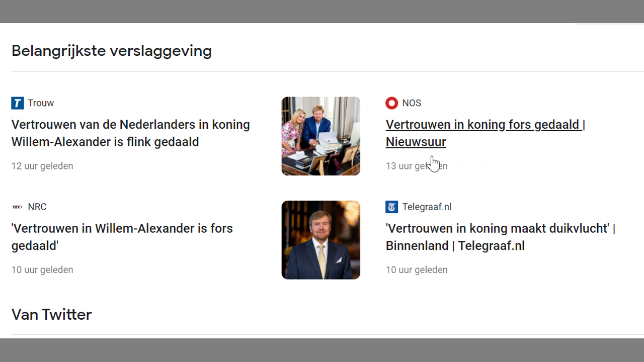
Task: Click the NRC publisher logo icon
Action: pyautogui.click(x=18, y=207)
